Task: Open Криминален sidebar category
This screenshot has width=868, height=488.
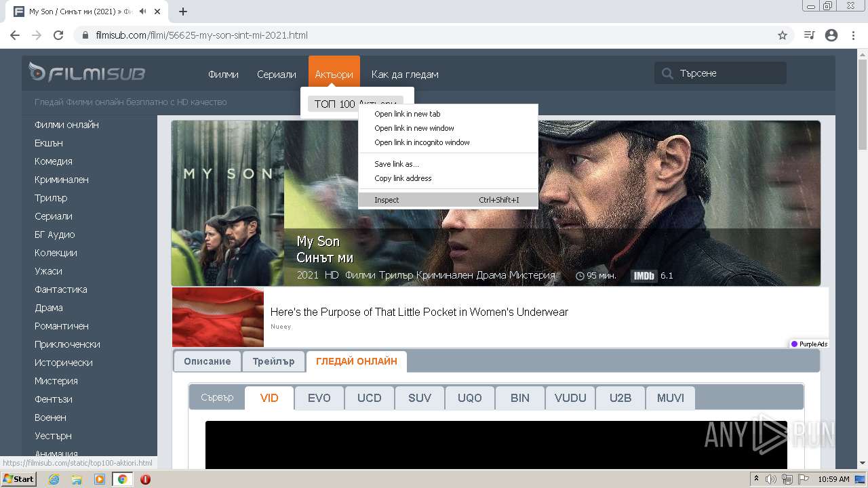Action: point(62,180)
